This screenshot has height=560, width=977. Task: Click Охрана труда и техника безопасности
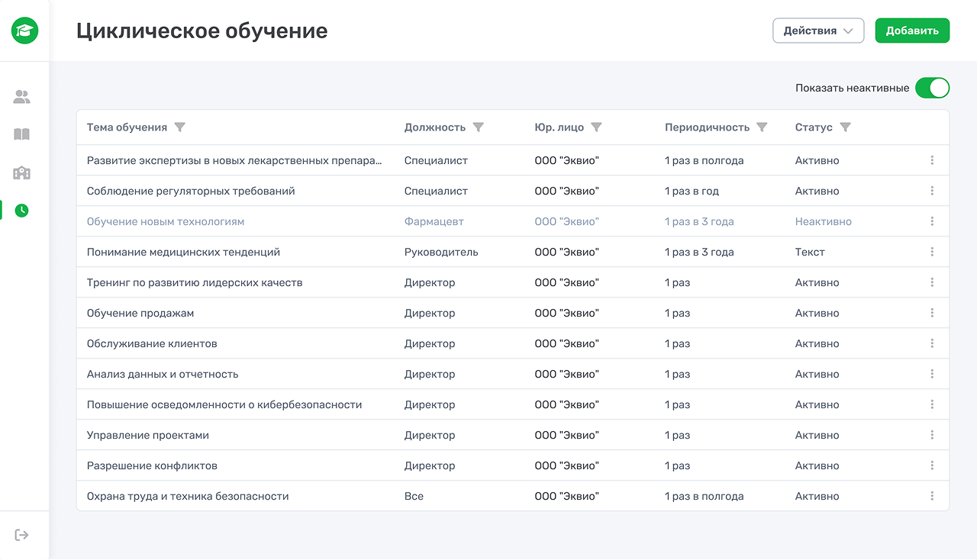pos(188,496)
